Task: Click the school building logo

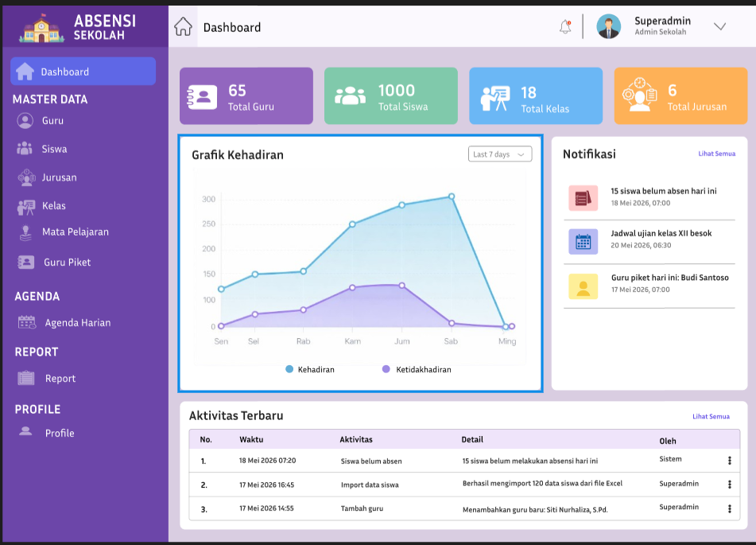Action: click(x=41, y=28)
